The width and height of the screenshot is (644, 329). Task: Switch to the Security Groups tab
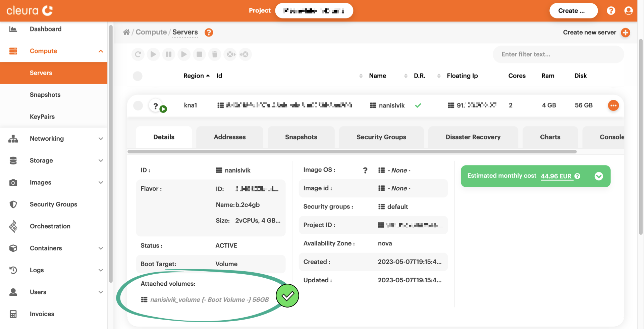(381, 137)
